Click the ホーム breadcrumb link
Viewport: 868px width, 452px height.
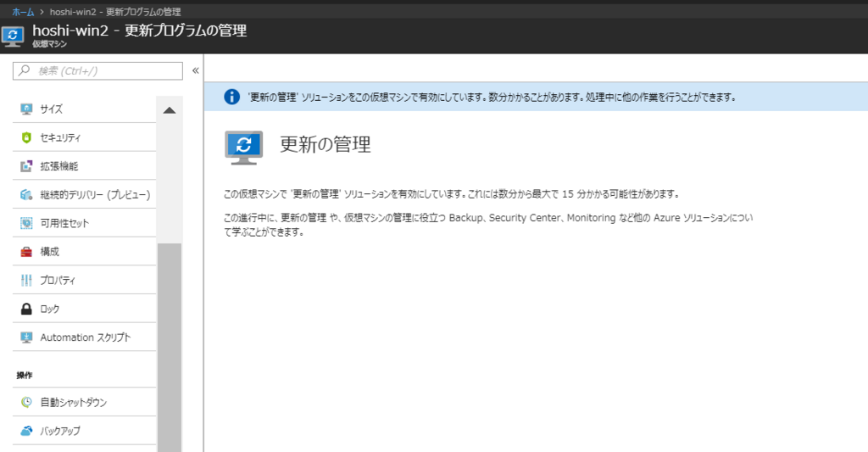pos(23,12)
